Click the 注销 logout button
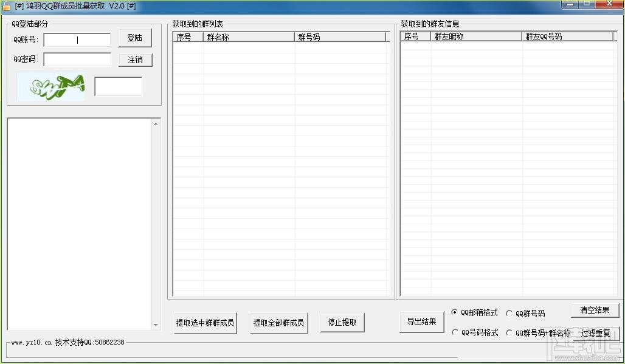The width and height of the screenshot is (625, 364). click(135, 60)
